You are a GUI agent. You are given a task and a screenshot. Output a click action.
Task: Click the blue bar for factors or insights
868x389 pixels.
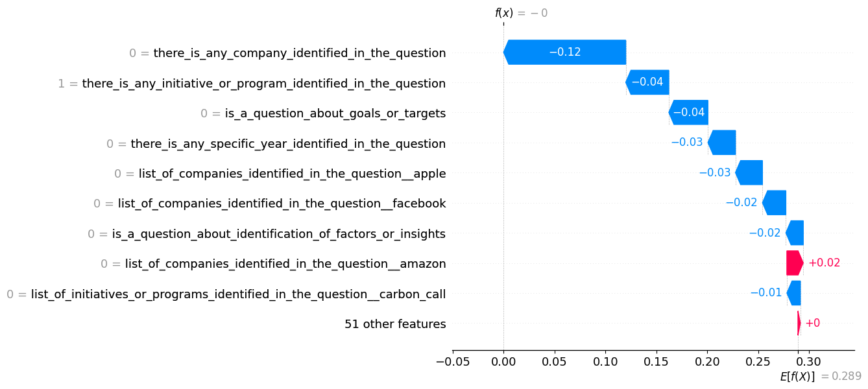[x=795, y=233]
